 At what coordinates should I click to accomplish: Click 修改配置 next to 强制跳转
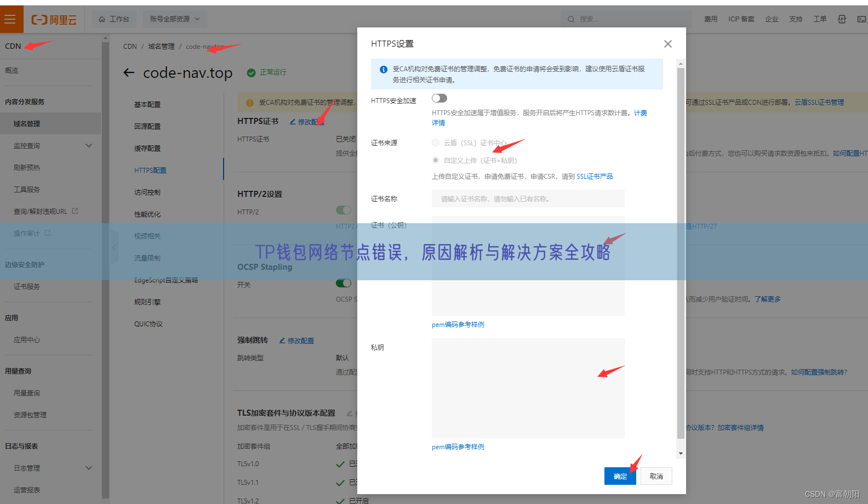pos(296,341)
